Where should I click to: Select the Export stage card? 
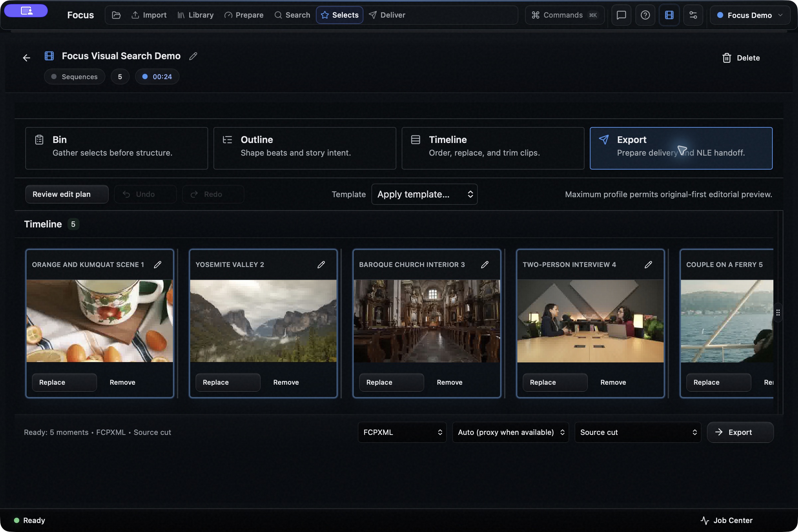681,148
